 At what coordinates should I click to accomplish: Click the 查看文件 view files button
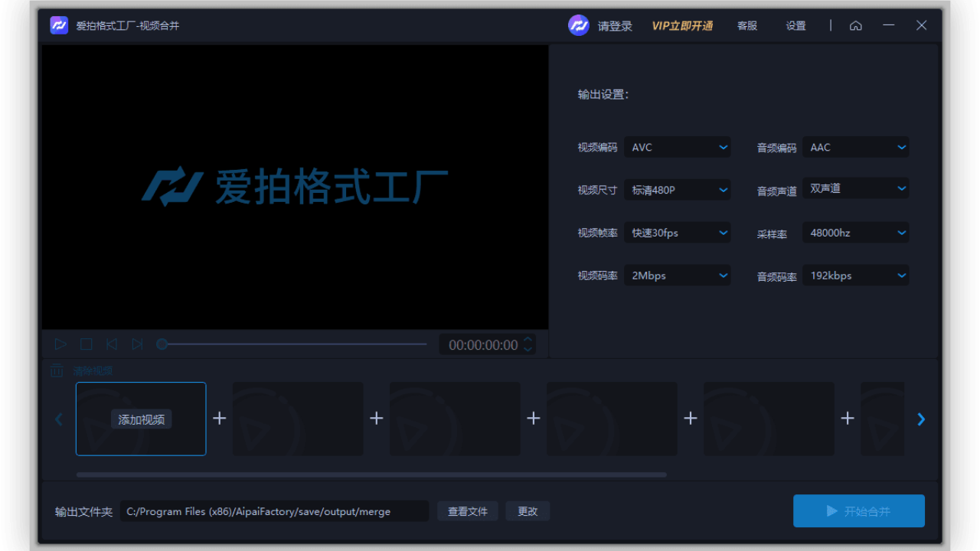tap(467, 510)
